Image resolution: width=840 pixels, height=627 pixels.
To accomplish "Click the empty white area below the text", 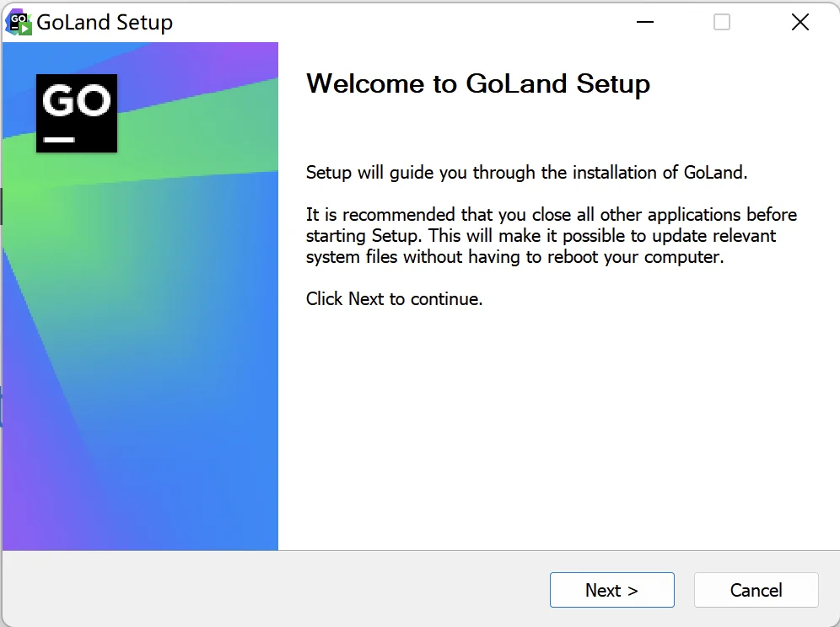I will [557, 428].
